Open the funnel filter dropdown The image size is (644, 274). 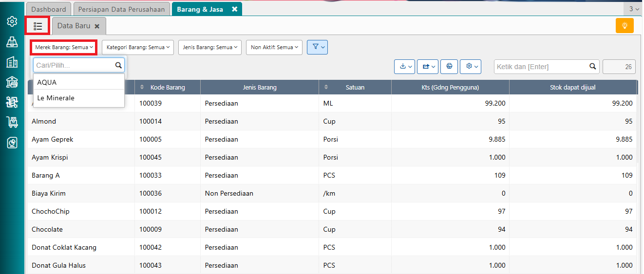pos(317,47)
